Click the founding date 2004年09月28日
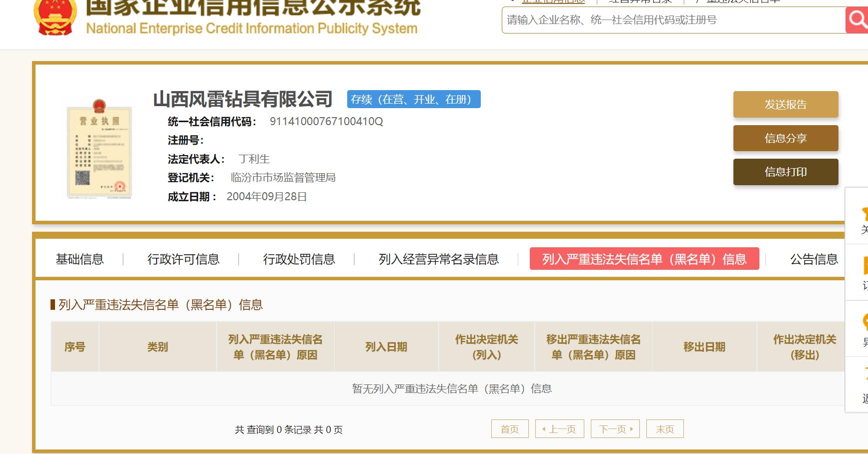Screen dimensions: 868x454 coord(267,197)
